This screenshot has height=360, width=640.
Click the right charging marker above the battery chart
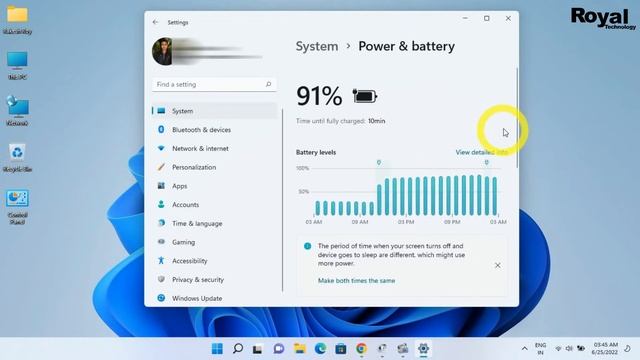pos(487,162)
